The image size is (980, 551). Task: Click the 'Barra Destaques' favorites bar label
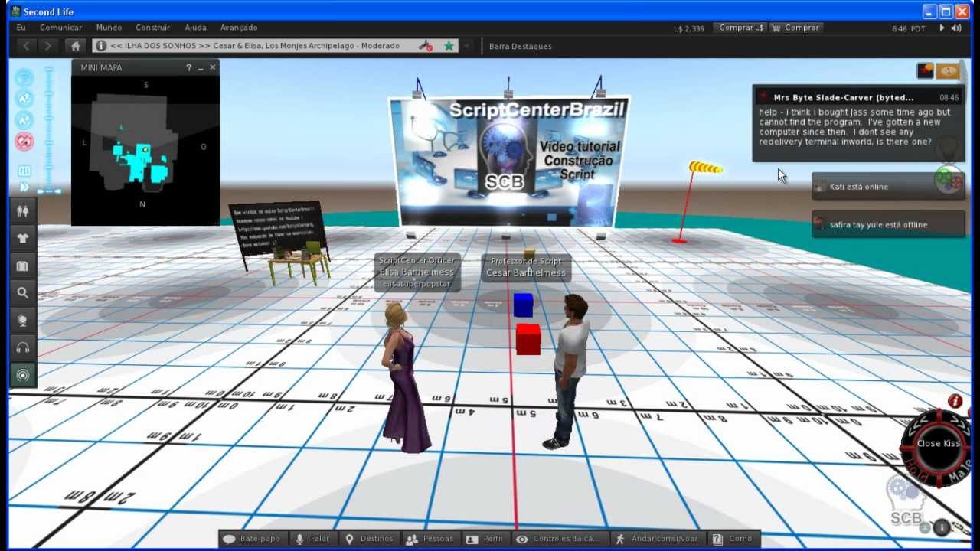click(521, 46)
